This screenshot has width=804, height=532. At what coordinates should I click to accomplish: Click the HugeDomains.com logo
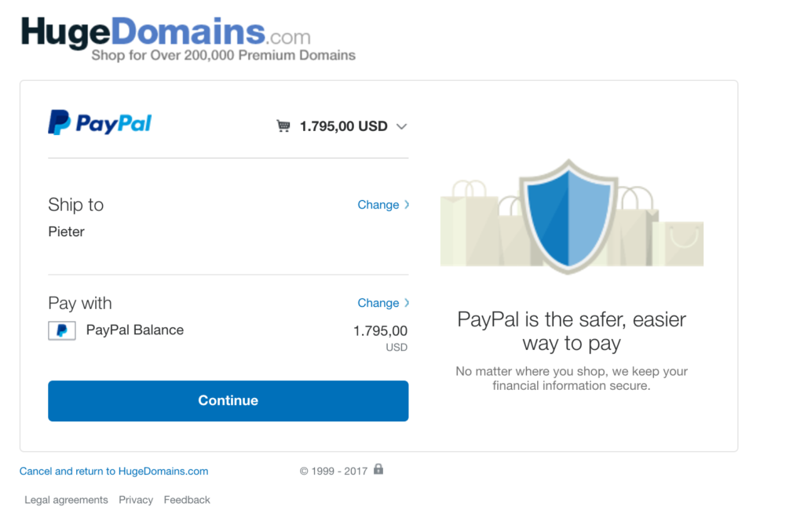[x=188, y=39]
